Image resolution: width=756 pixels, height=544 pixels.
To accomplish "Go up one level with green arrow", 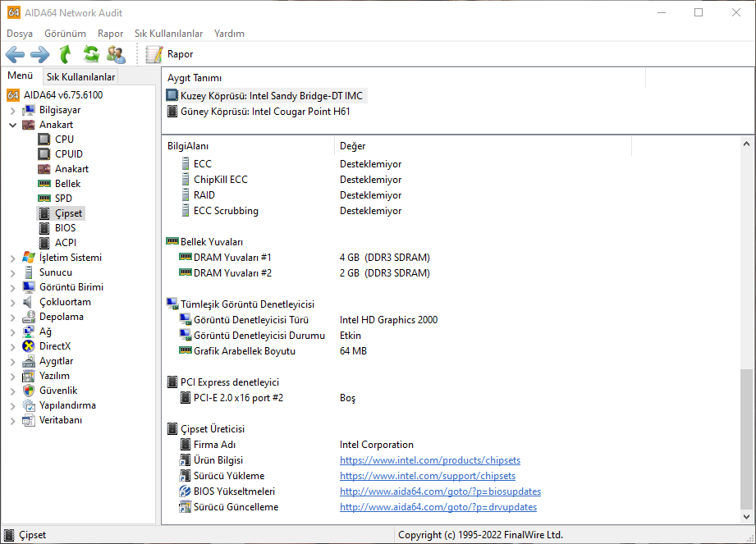I will coord(65,54).
